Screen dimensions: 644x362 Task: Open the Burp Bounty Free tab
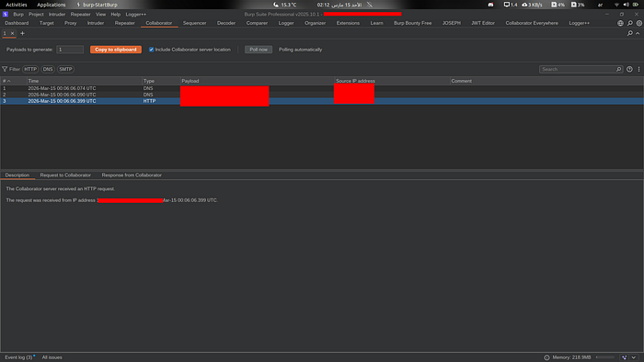[x=412, y=23]
